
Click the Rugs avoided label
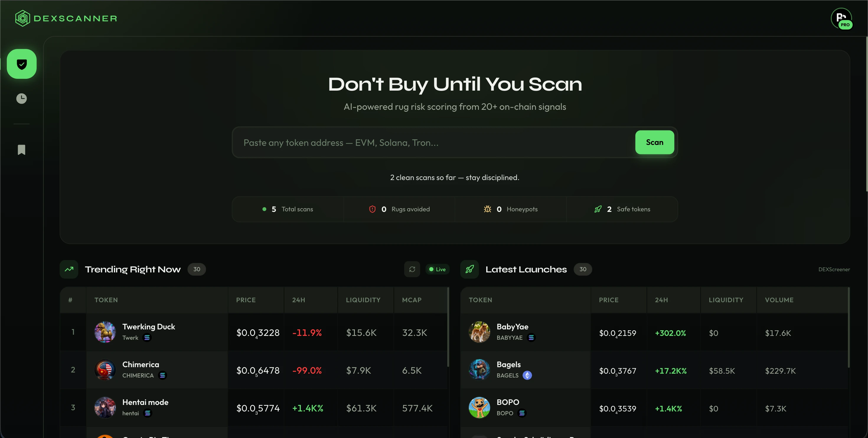tap(410, 209)
